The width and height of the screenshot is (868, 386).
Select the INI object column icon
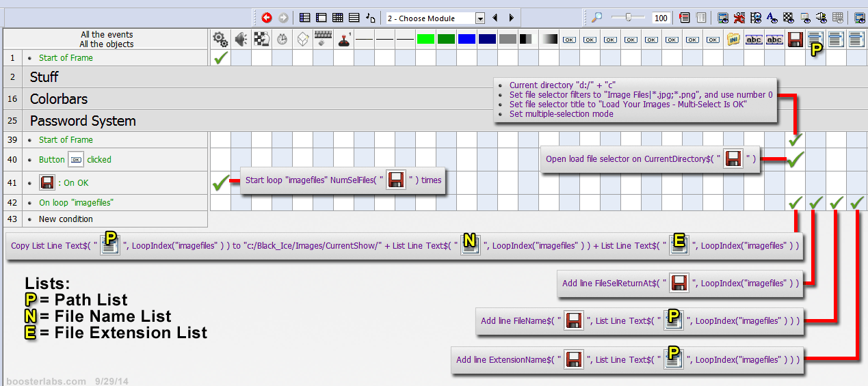click(733, 40)
